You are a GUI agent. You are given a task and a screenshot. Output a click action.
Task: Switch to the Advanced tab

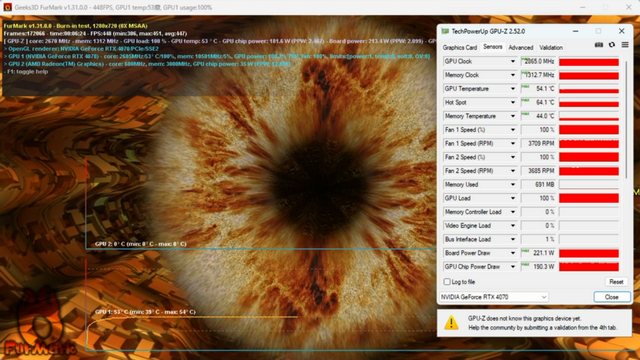tap(520, 47)
